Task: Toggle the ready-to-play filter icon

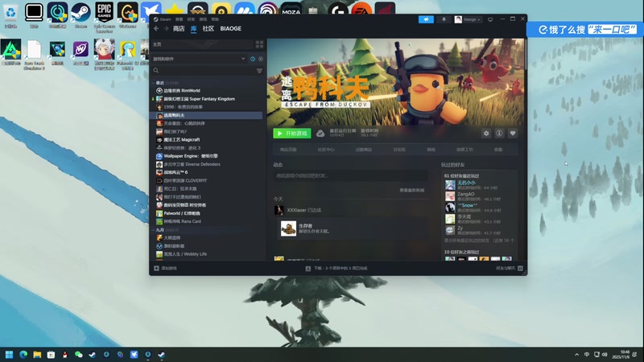Action: 260,59
